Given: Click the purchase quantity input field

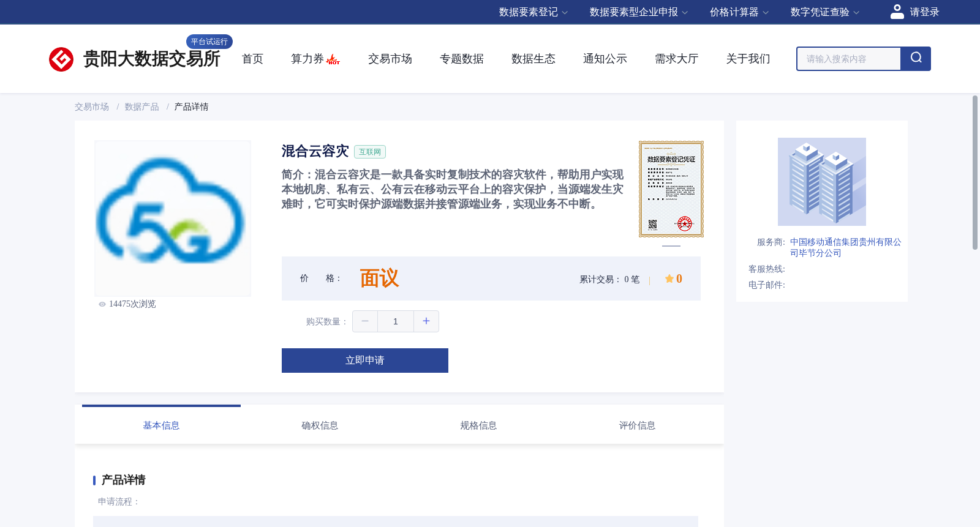Looking at the screenshot, I should coord(396,321).
